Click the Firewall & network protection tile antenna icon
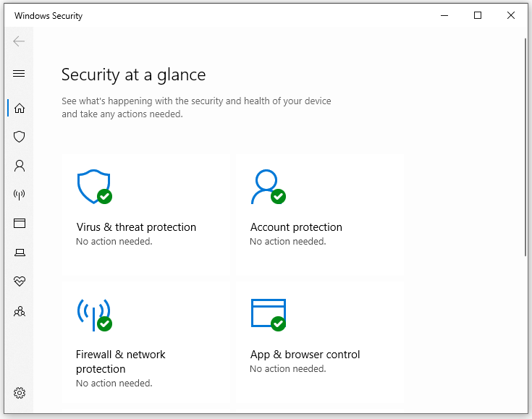The height and width of the screenshot is (419, 532). point(94,315)
